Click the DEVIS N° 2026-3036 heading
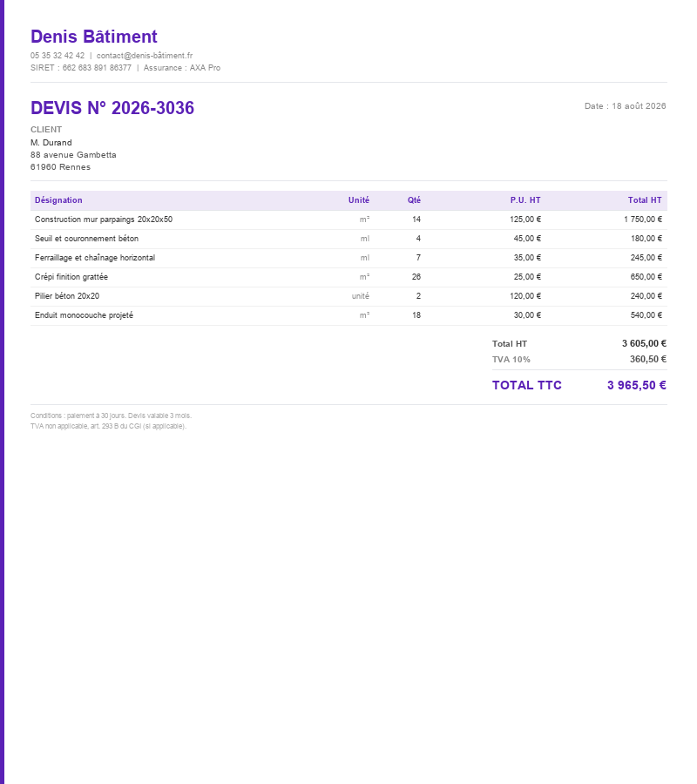 click(112, 108)
